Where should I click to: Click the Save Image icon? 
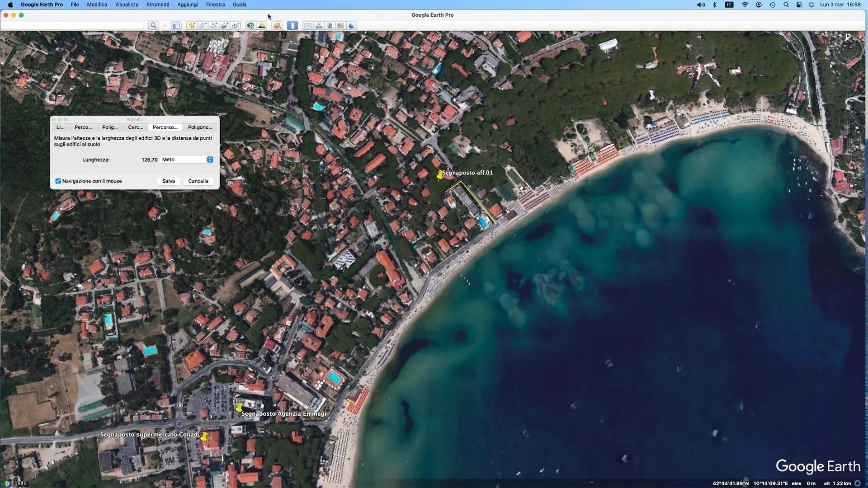pos(330,26)
